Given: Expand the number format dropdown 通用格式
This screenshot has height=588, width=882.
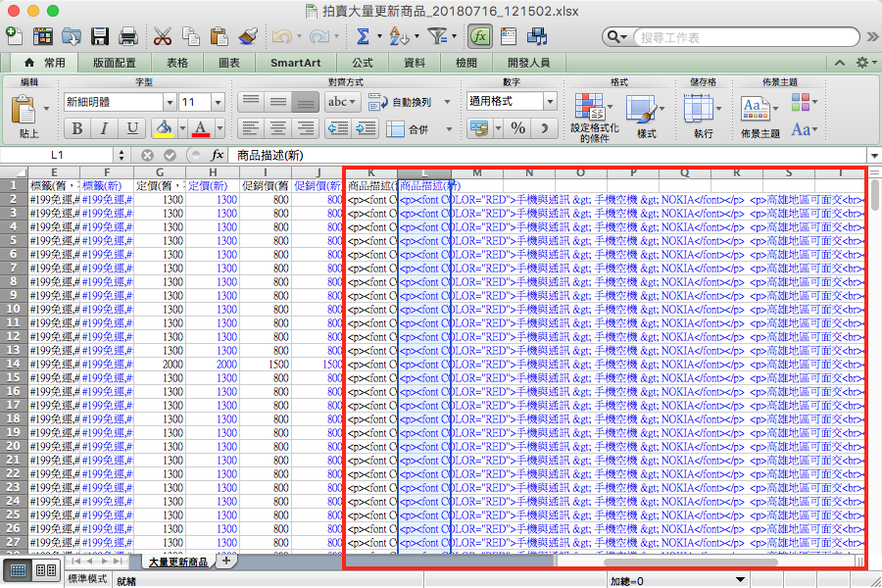Looking at the screenshot, I should click(x=550, y=102).
